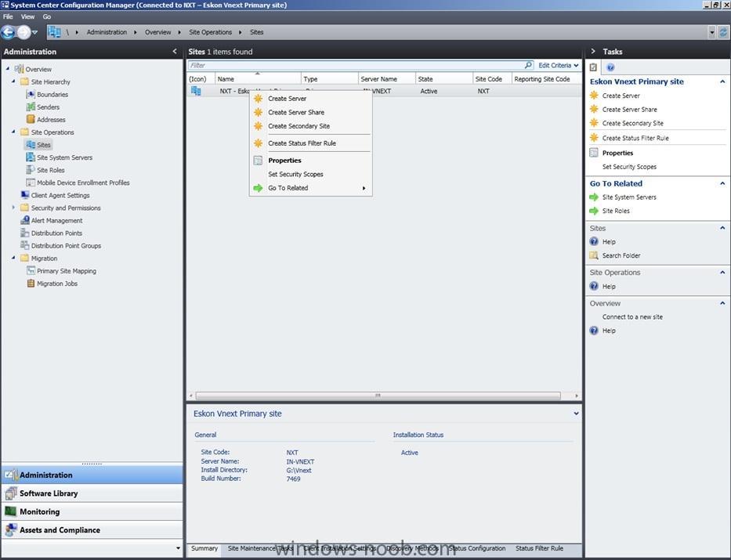Image resolution: width=731 pixels, height=560 pixels.
Task: Collapse the Go To Related task group
Action: coord(722,183)
